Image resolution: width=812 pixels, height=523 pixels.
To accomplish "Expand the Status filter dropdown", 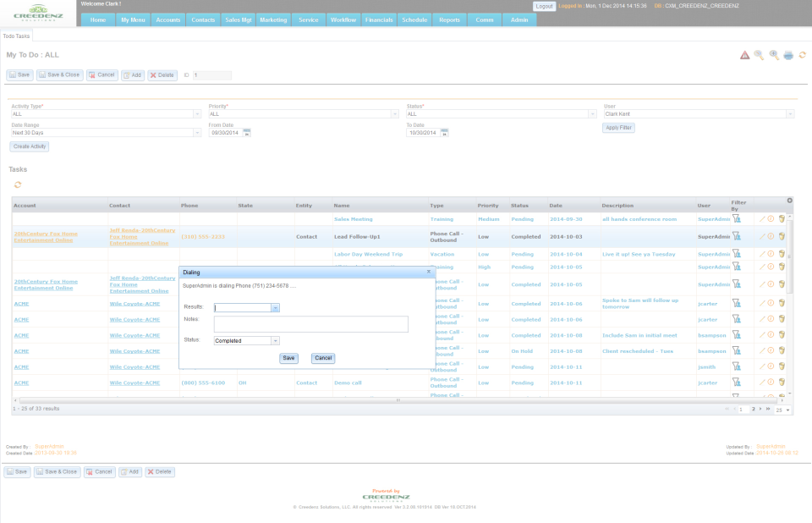I will tap(592, 114).
